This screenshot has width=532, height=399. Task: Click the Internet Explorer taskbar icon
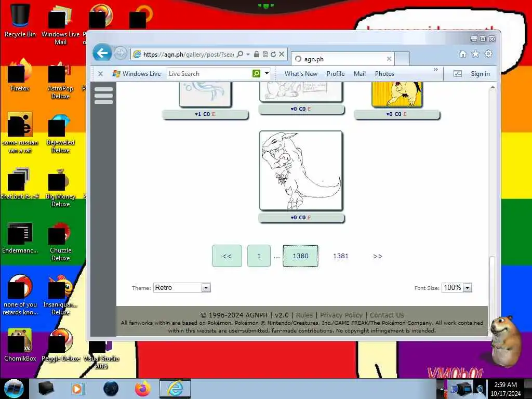tap(175, 389)
